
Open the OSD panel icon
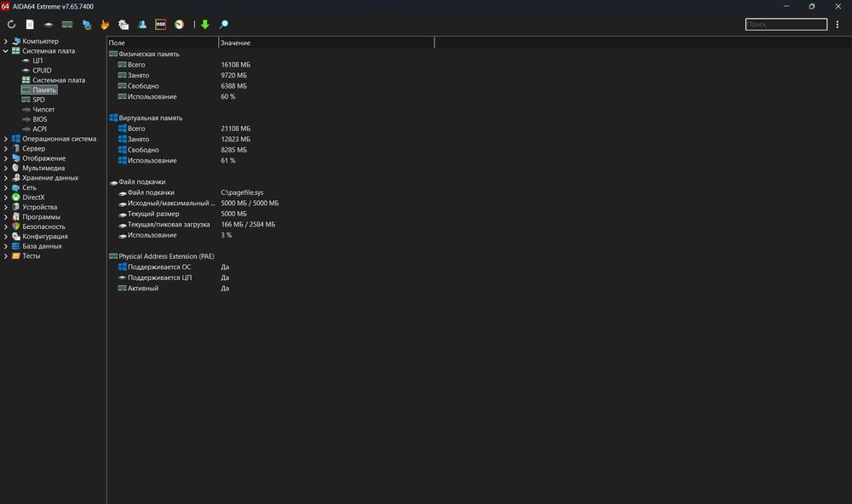point(160,25)
